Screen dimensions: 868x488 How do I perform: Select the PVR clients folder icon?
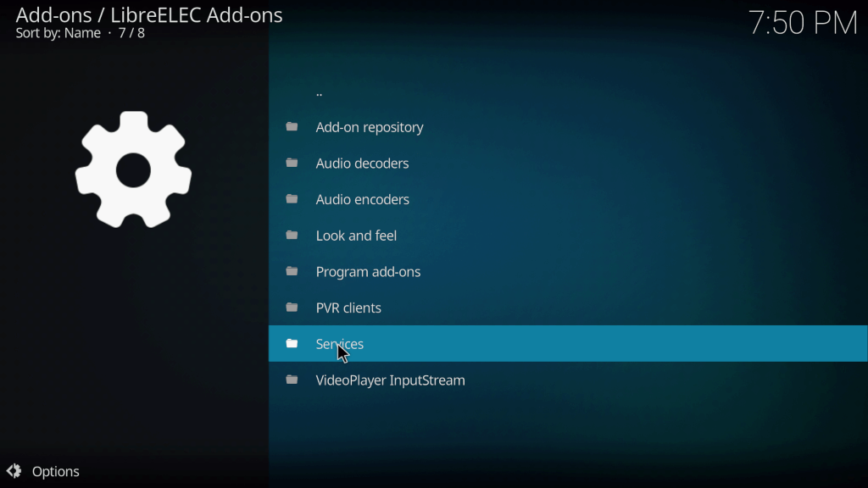tap(292, 308)
